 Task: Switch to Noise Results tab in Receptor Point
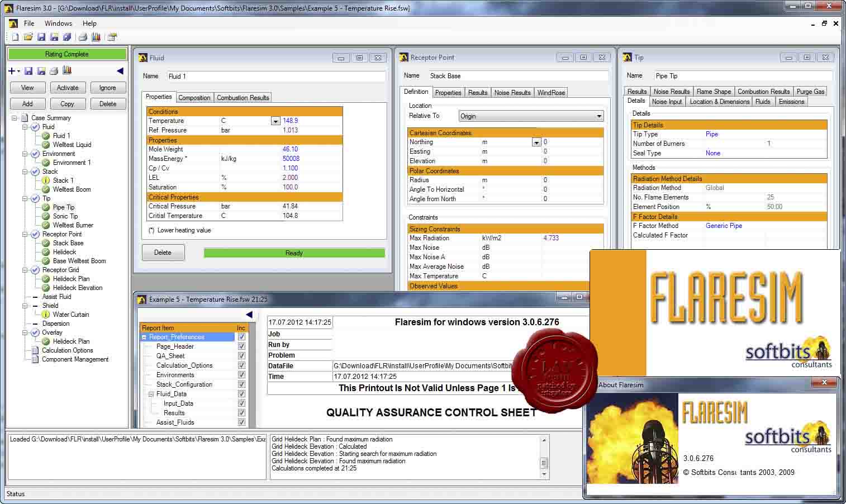pos(512,92)
